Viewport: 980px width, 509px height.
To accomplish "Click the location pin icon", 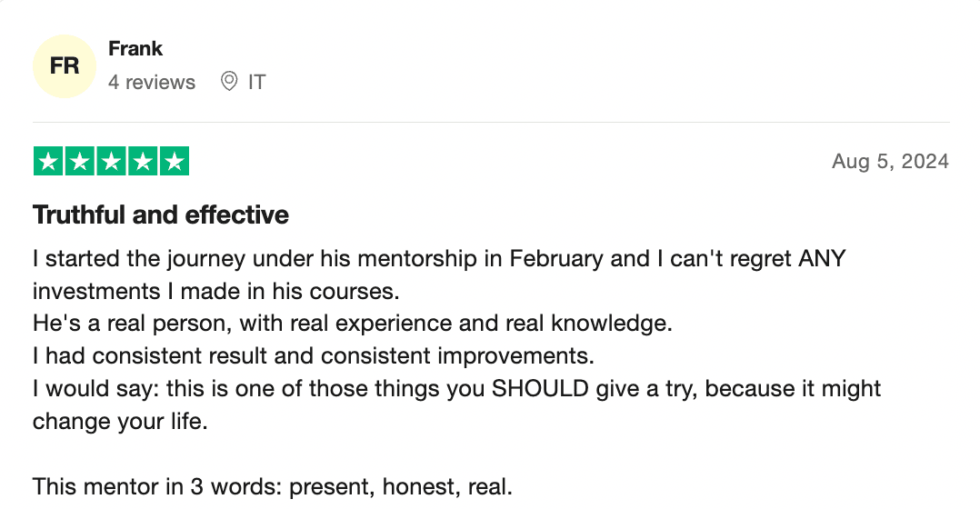I will (230, 82).
